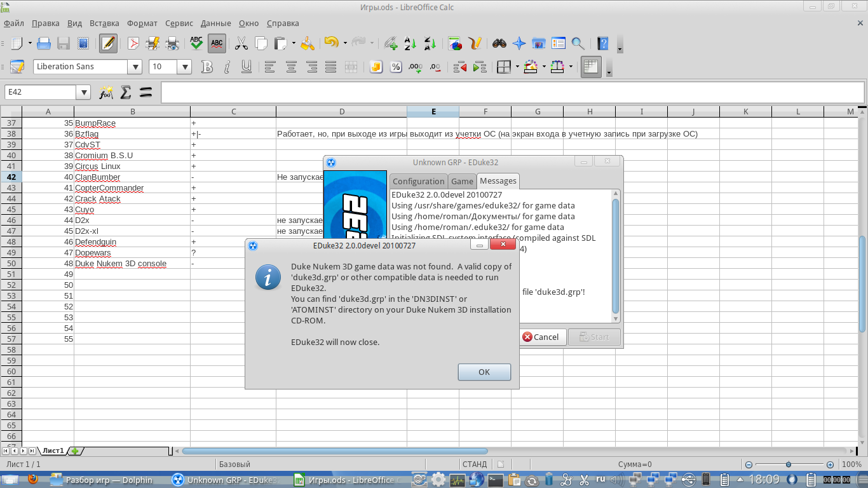Open the Function Wizard
The image size is (868, 488).
click(x=105, y=92)
